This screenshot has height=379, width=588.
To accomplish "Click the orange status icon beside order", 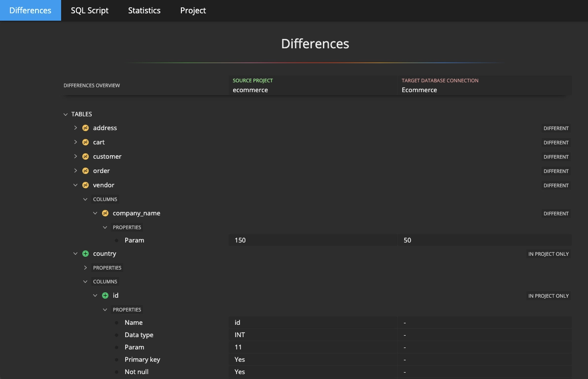I will click(x=85, y=171).
